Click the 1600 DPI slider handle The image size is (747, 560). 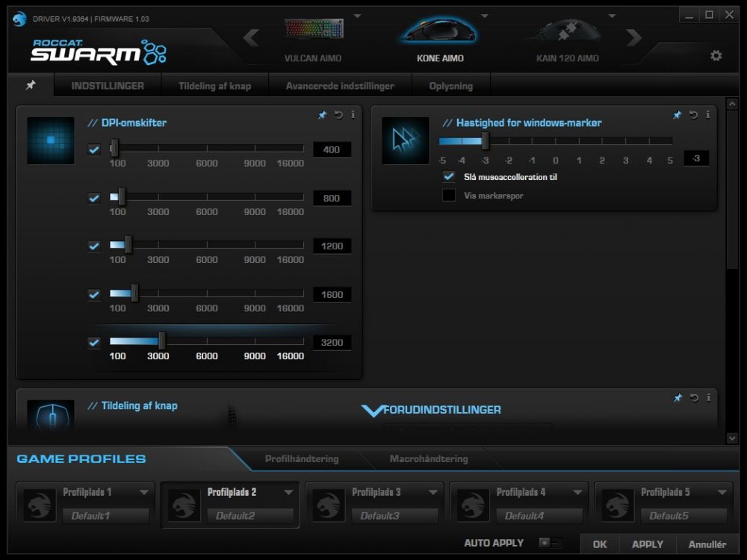pyautogui.click(x=134, y=293)
